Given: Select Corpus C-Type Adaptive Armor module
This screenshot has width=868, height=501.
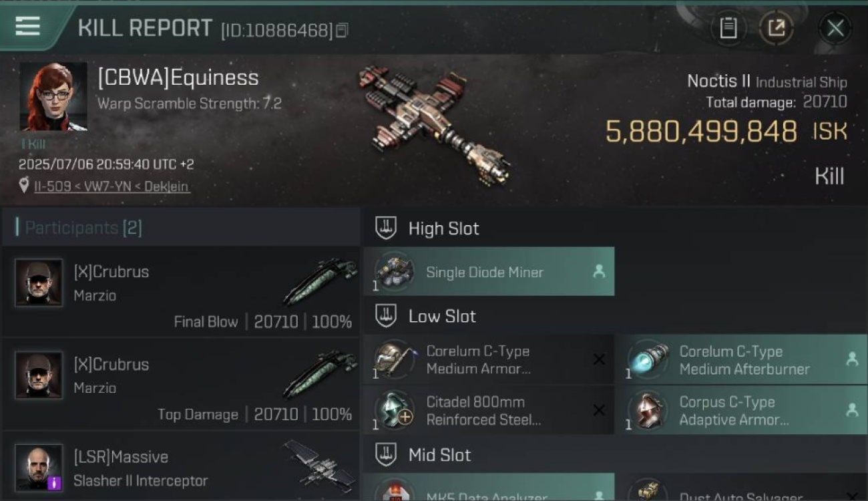Looking at the screenshot, I should (741, 410).
